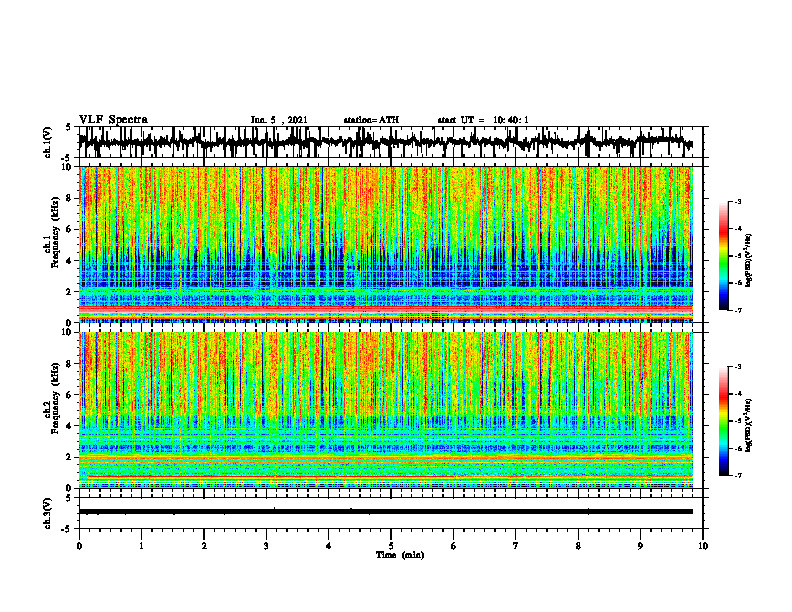The height and width of the screenshot is (612, 792).
Task: Click the ch.1 voltage waveform trace
Action: (x=386, y=142)
